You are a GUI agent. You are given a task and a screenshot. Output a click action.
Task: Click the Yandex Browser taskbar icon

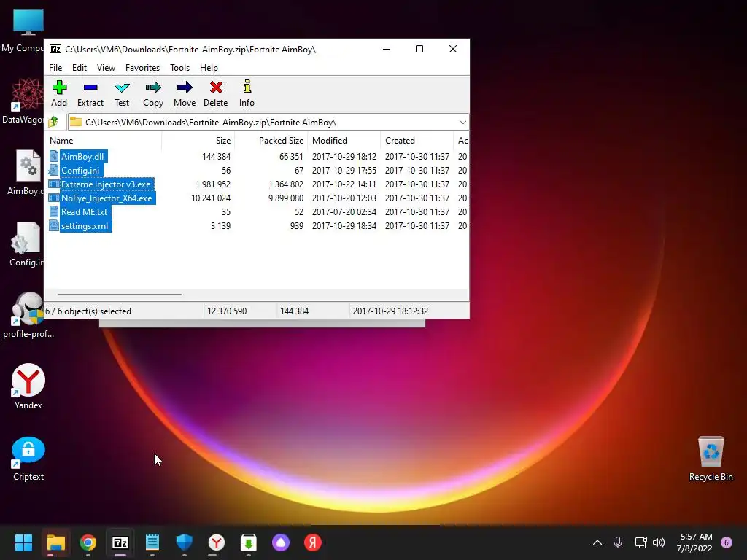(217, 542)
